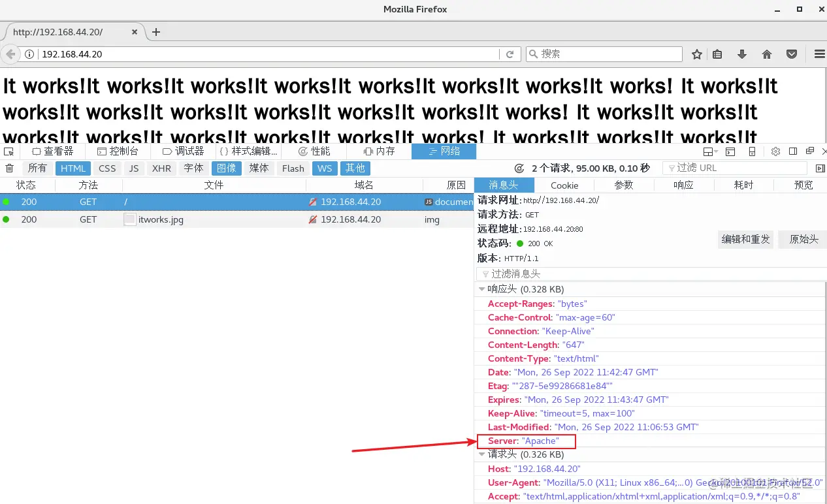827x504 pixels.
Task: Switch to the 控制台 Console tab
Action: click(x=118, y=151)
